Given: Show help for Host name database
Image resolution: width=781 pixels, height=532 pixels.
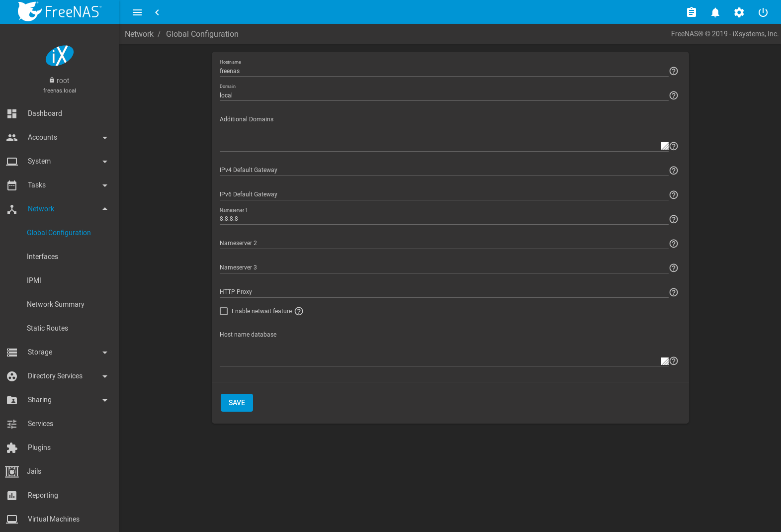Looking at the screenshot, I should point(674,361).
